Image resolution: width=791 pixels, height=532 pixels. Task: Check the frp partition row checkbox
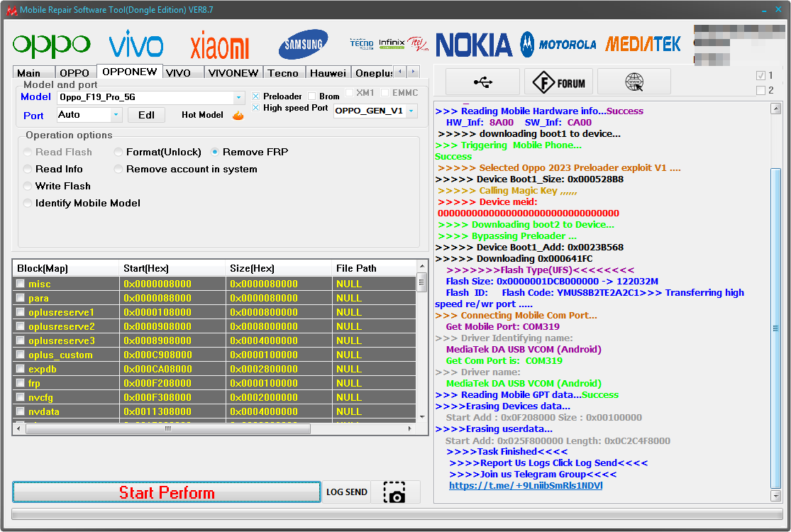(20, 383)
